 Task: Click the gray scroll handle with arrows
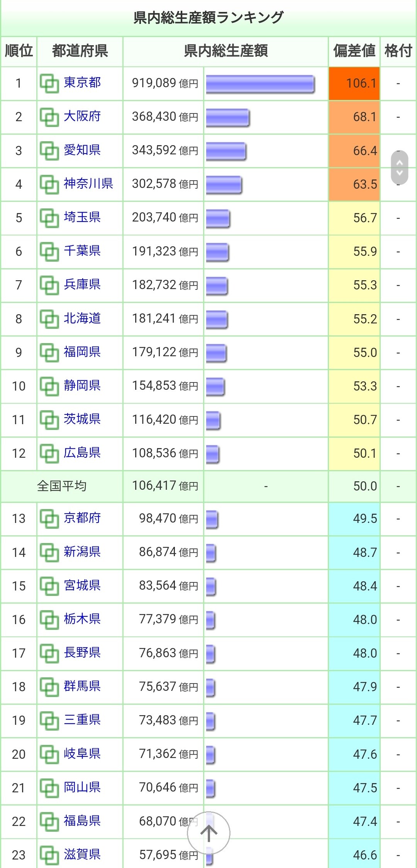pos(399,168)
